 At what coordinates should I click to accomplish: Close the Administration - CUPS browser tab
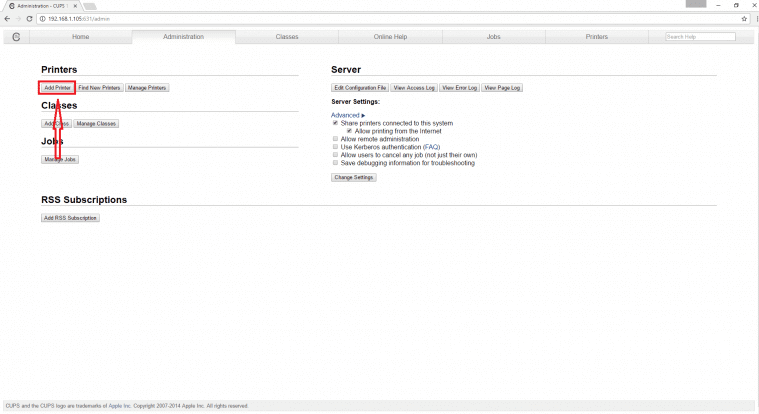click(x=75, y=6)
